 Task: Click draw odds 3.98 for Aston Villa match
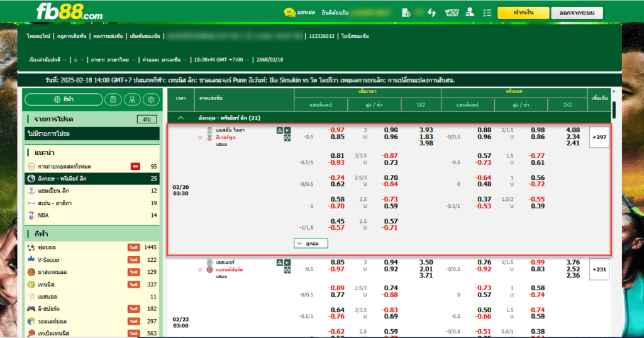pyautogui.click(x=426, y=143)
